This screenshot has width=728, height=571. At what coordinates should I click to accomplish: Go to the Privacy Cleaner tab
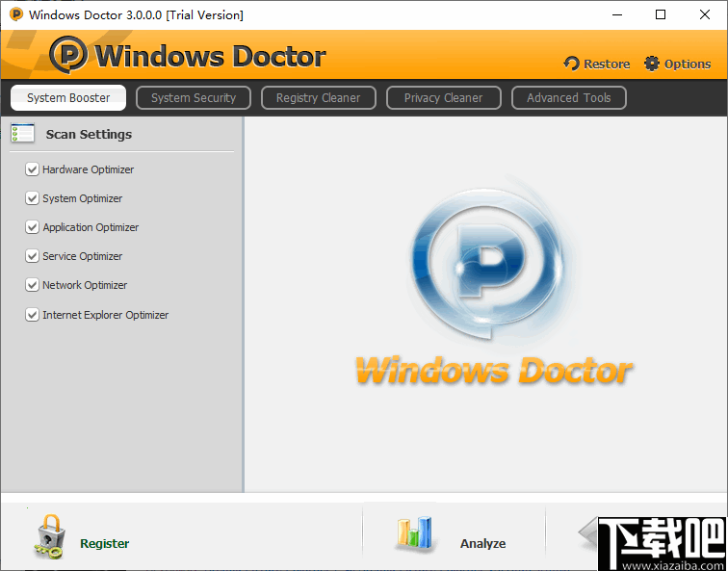[443, 97]
